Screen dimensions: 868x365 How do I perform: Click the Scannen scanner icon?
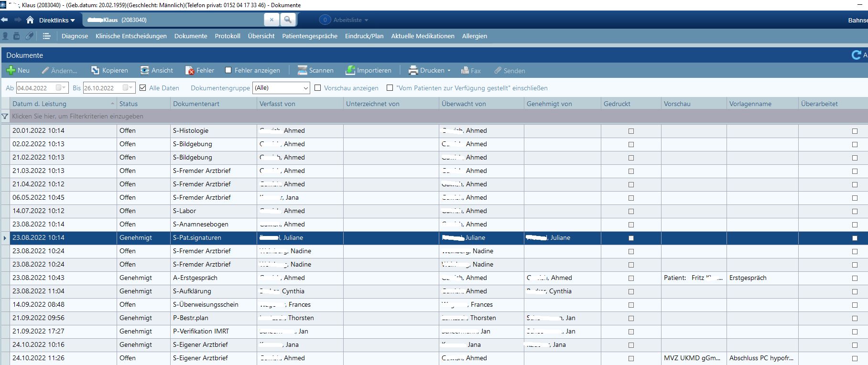pos(302,70)
